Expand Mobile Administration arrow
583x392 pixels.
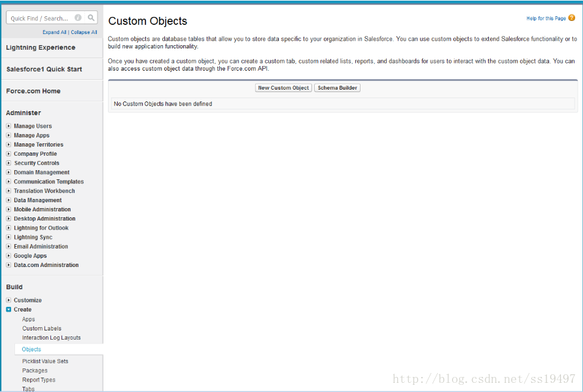tap(9, 209)
